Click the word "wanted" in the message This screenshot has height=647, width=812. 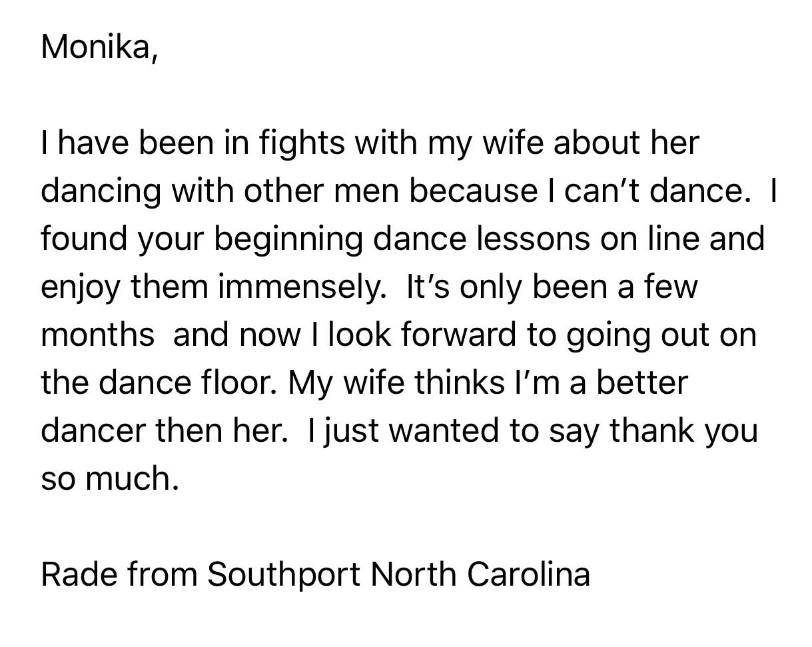tap(444, 430)
